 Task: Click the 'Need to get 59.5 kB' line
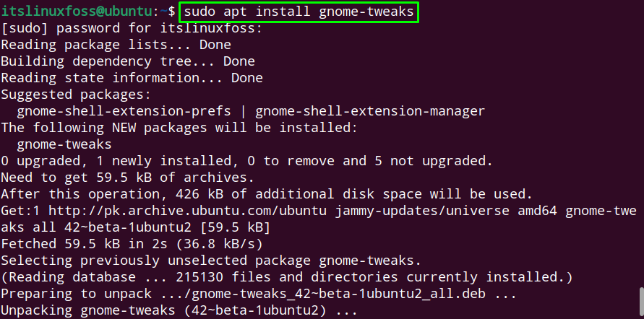(128, 178)
